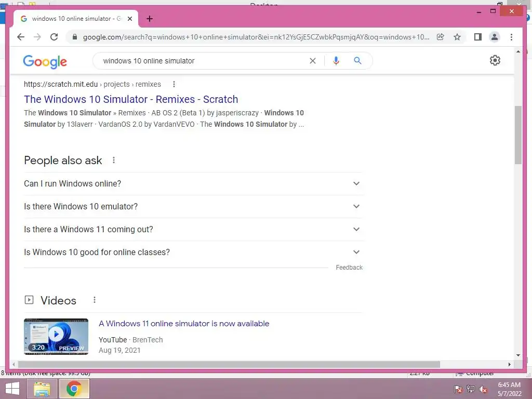
Task: Go back to the previous page
Action: tap(21, 37)
